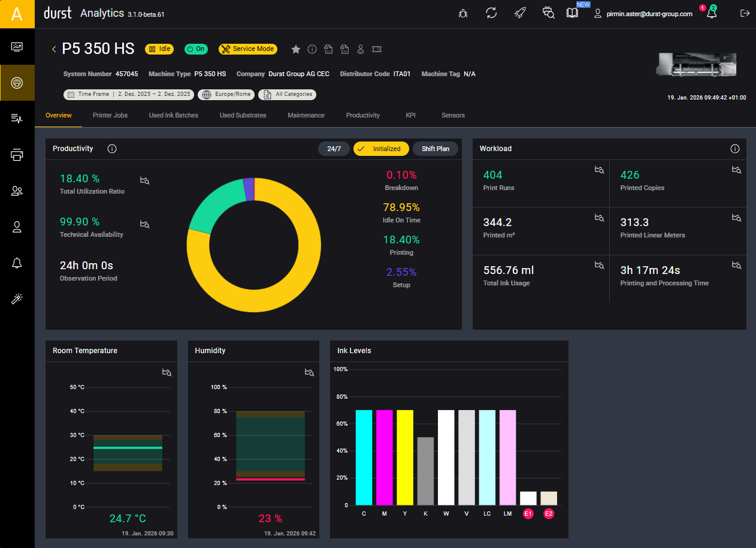The width and height of the screenshot is (756, 548).
Task: Open the All Categories filter
Action: tap(287, 94)
